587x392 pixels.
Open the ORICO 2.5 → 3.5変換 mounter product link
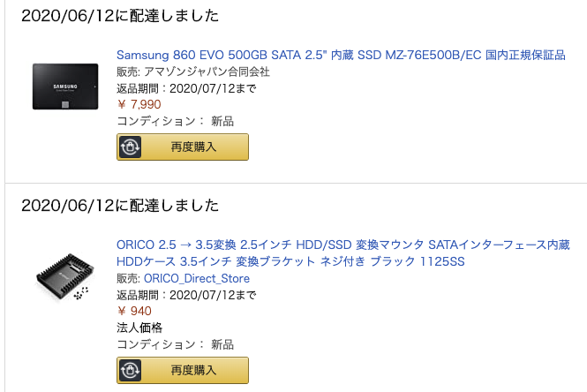point(342,245)
